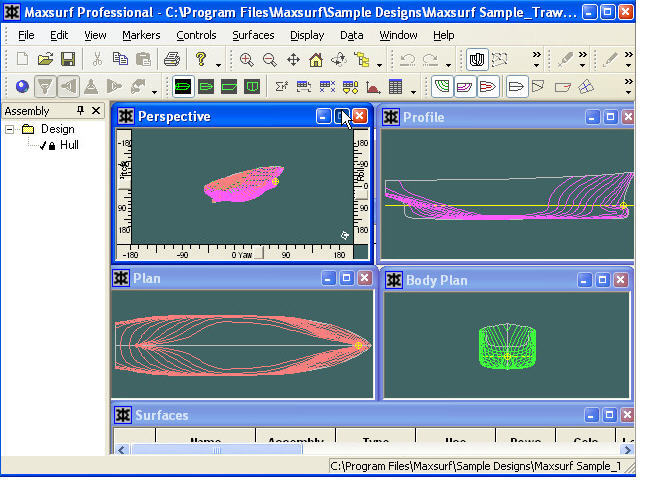The image size is (659, 504).
Task: Open the Markers menu
Action: click(141, 35)
